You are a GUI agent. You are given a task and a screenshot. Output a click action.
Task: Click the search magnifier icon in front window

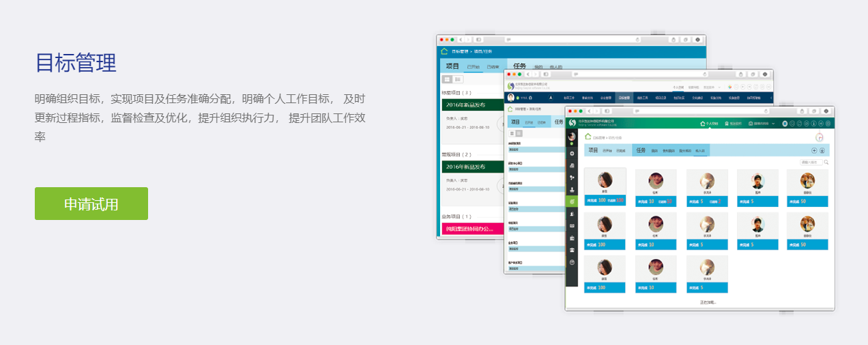click(x=826, y=163)
